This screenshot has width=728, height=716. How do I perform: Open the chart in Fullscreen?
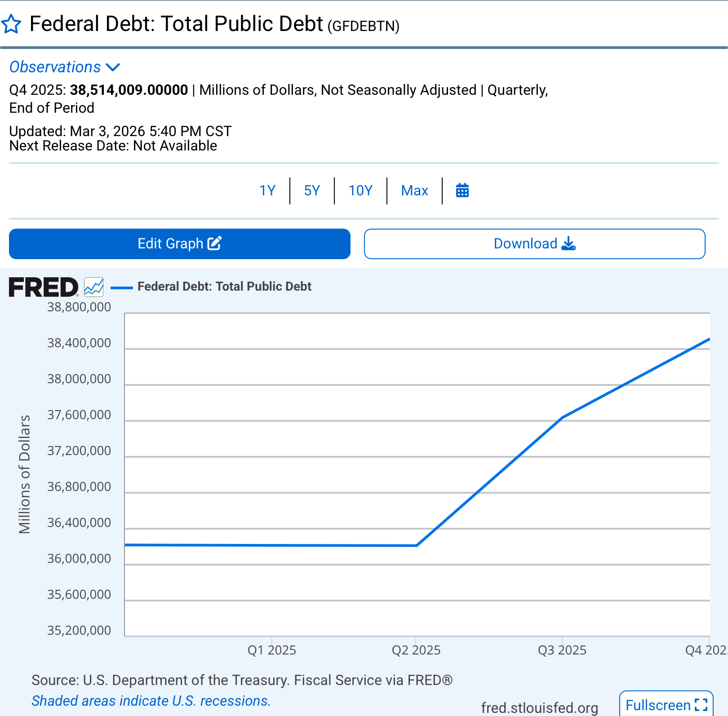(658, 705)
